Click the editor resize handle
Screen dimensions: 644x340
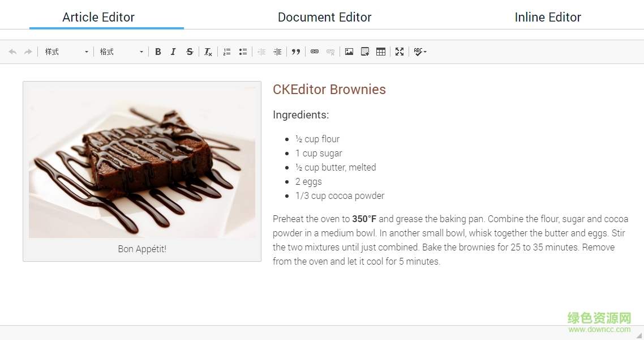tap(639, 335)
